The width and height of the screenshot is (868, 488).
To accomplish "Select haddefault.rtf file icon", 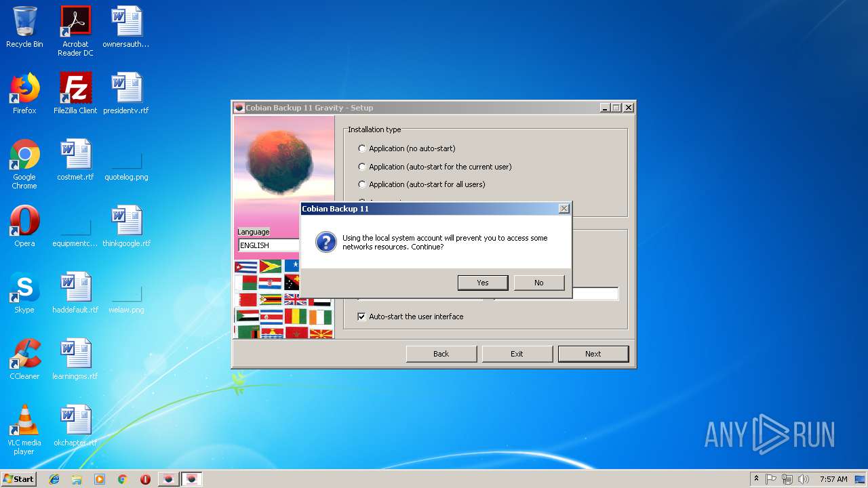I will pos(75,293).
